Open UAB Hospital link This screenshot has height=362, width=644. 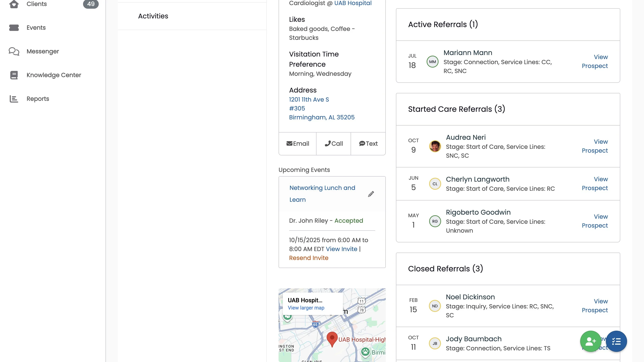pos(353,3)
